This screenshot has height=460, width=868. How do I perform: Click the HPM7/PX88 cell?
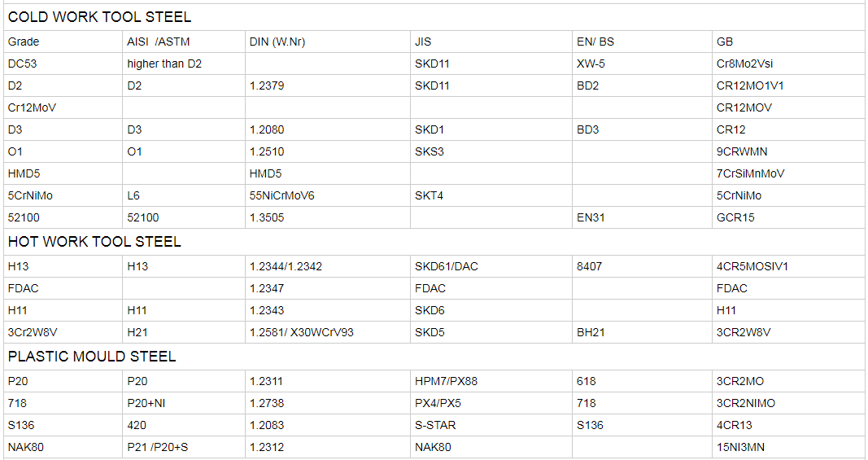(446, 381)
